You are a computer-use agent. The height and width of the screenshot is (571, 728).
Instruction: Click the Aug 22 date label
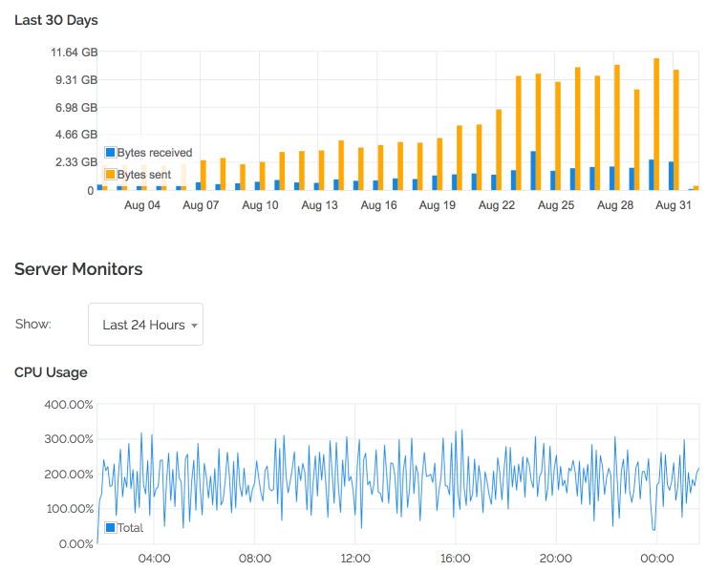[x=497, y=205]
